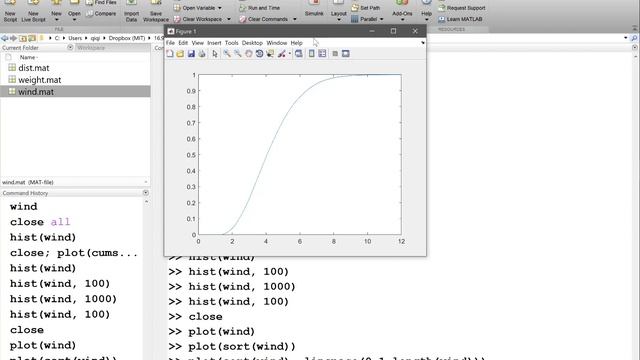Click the Link Plot icon
Viewport: 640px width, 360px height.
pos(299,54)
